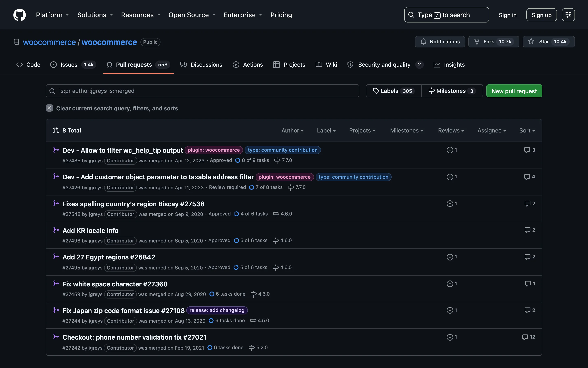Click woocommerce organization link
Viewport: 588px width, 368px height.
click(49, 42)
